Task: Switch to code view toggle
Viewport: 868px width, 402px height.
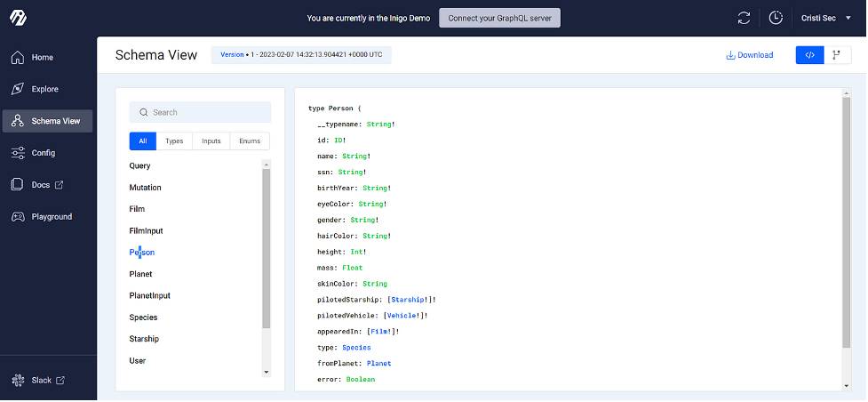Action: 810,55
